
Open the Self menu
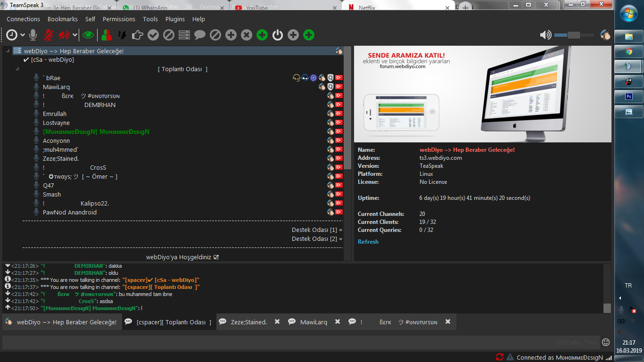pos(90,19)
